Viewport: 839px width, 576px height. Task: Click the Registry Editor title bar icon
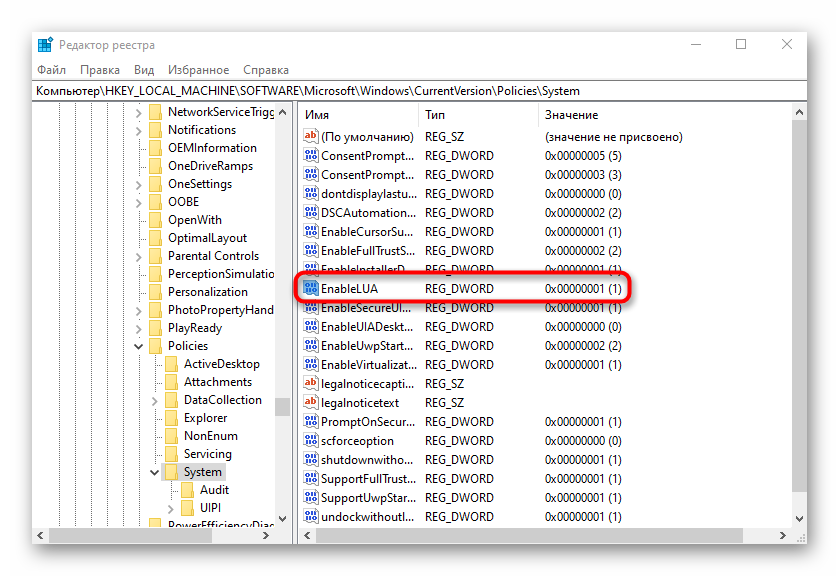46,45
